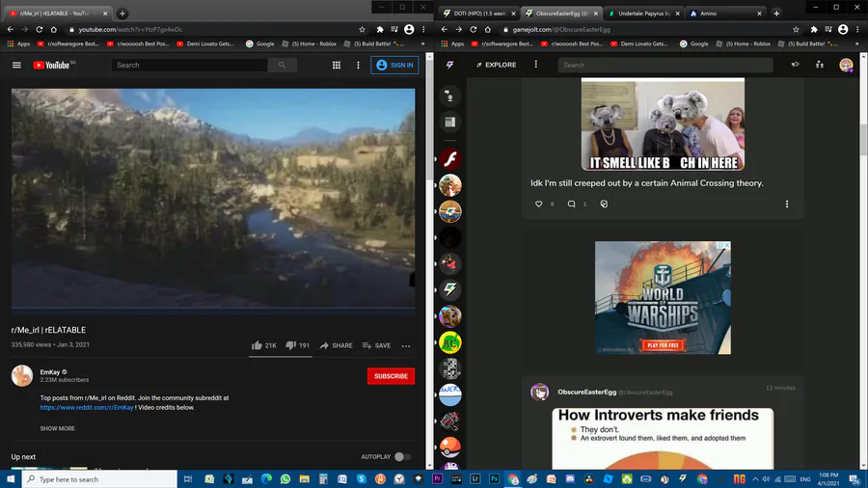Open ObscureEasterEgg profile name on post
The width and height of the screenshot is (868, 488).
pyautogui.click(x=586, y=392)
